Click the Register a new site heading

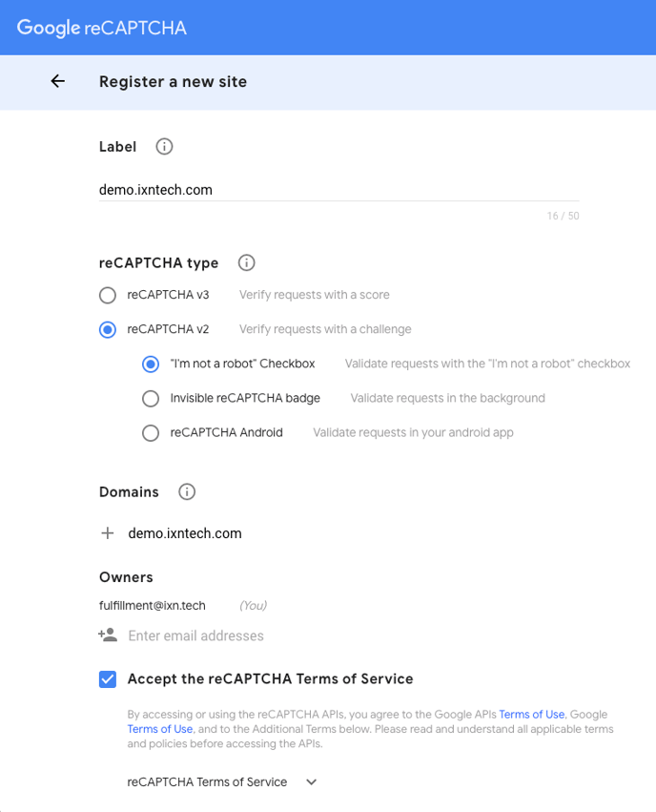[x=173, y=82]
